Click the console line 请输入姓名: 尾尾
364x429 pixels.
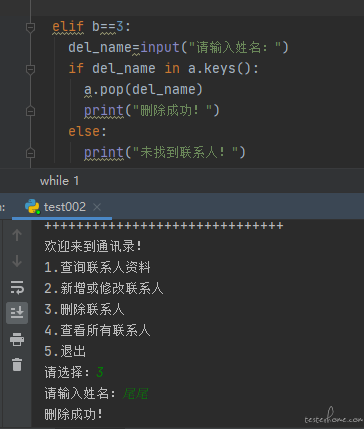tap(96, 394)
